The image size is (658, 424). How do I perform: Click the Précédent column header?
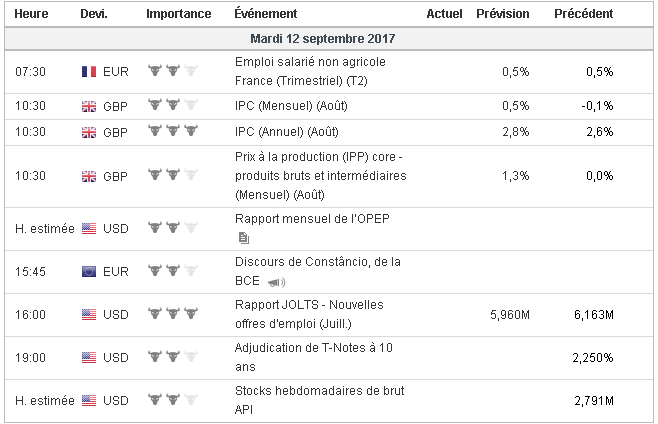pyautogui.click(x=583, y=14)
